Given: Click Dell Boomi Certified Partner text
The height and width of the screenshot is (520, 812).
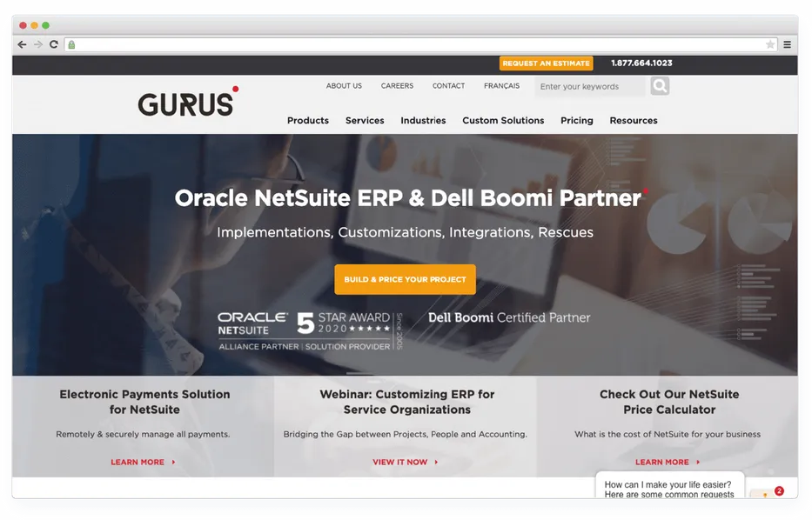Looking at the screenshot, I should (x=509, y=317).
